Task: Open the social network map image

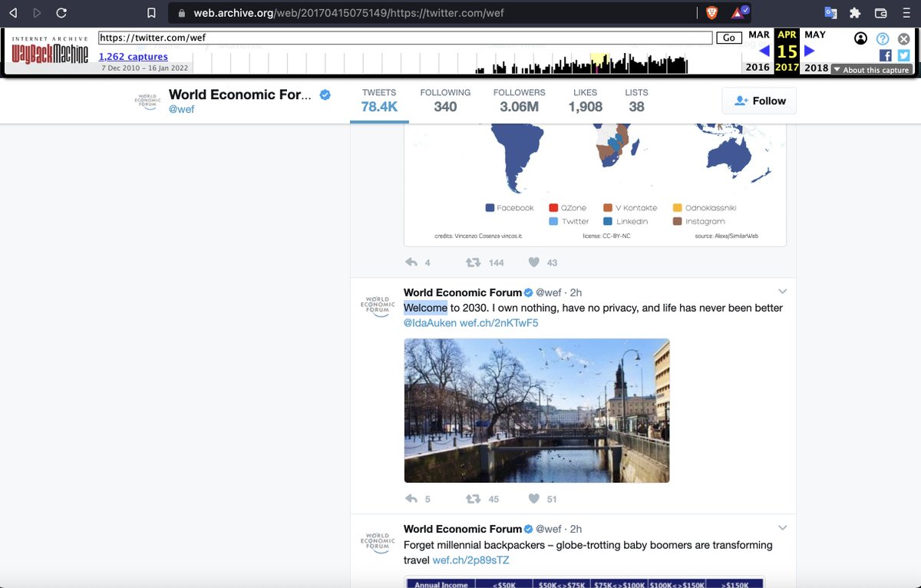Action: [x=595, y=184]
